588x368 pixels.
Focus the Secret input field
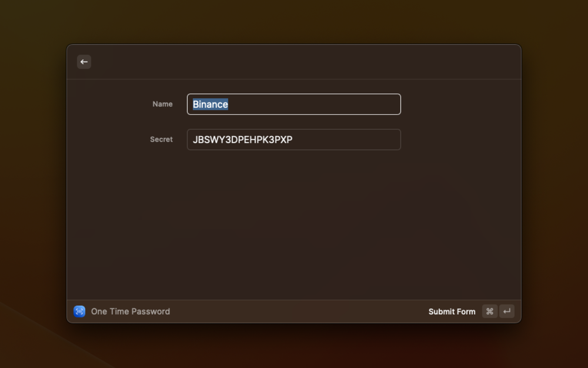pos(294,140)
